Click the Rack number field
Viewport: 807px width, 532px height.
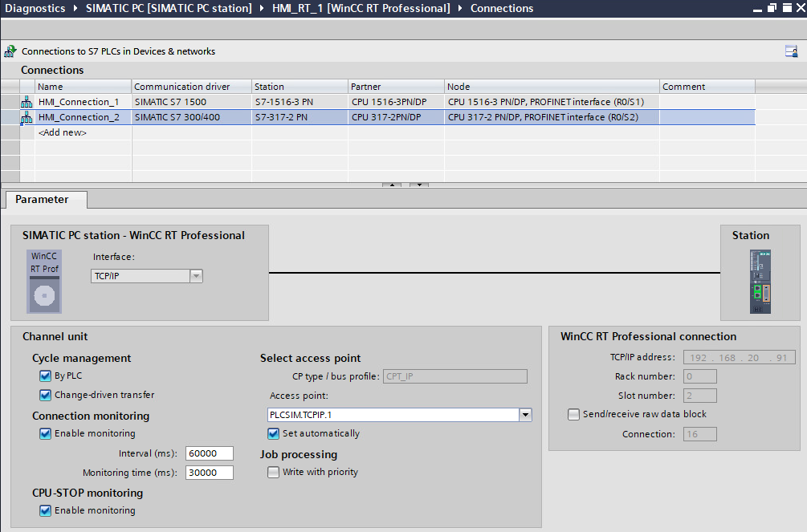[700, 376]
